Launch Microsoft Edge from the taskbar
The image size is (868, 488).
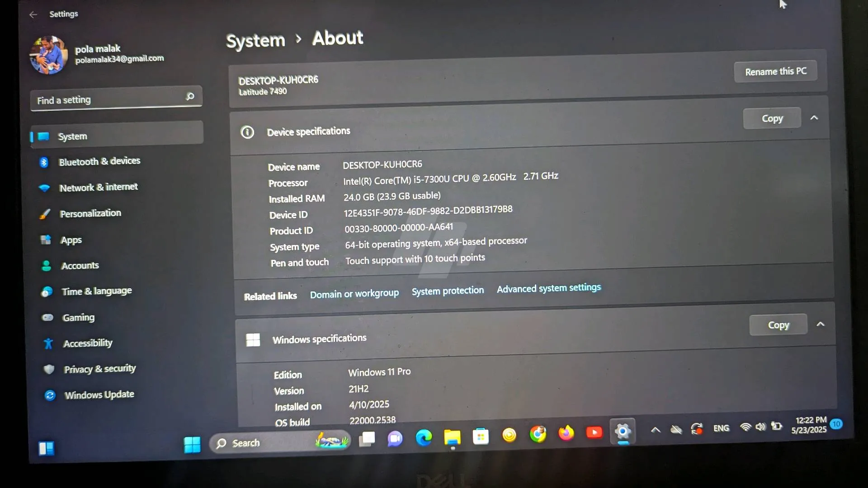(424, 438)
